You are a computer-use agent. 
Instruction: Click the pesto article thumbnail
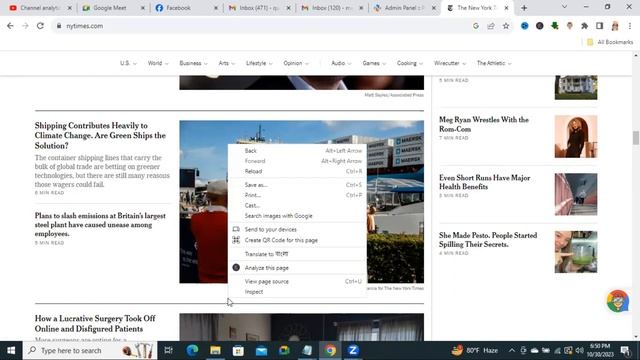tap(576, 252)
